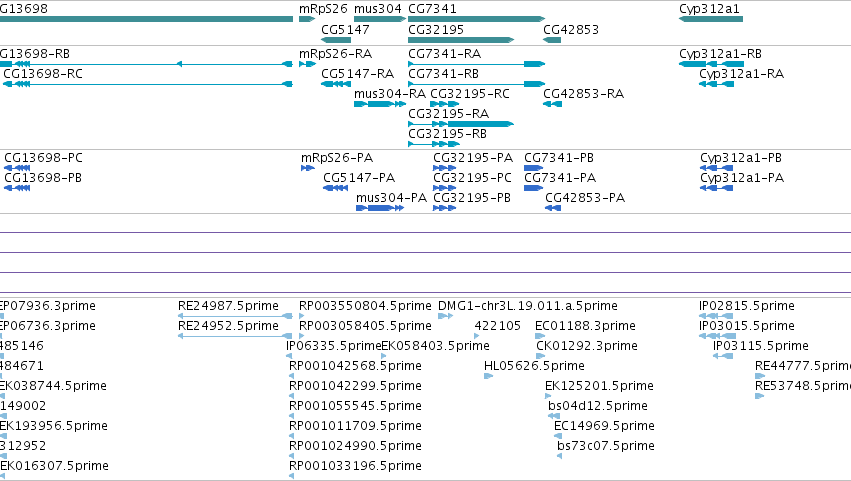Click the RP001033196.5prime EST label
851x481 pixels.
click(x=355, y=467)
